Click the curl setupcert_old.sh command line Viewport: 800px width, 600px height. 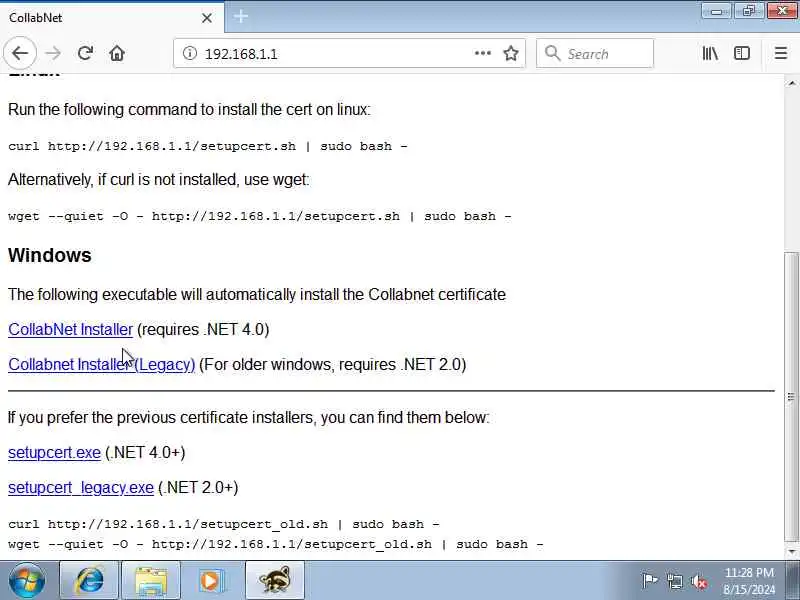[224, 524]
